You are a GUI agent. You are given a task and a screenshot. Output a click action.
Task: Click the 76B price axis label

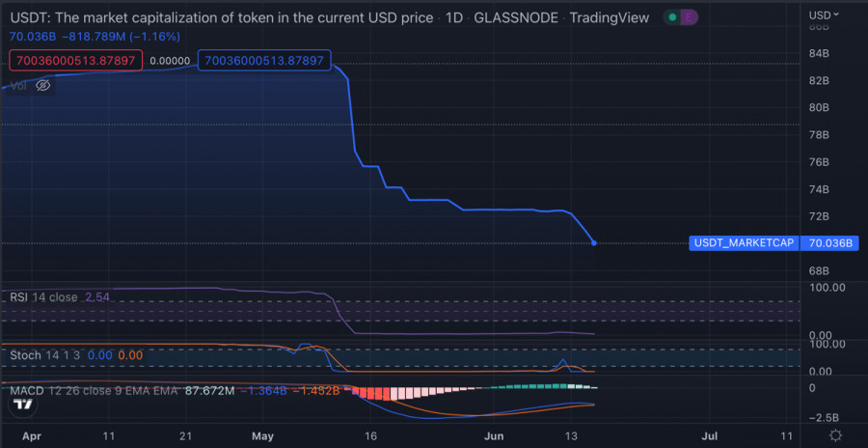click(818, 162)
